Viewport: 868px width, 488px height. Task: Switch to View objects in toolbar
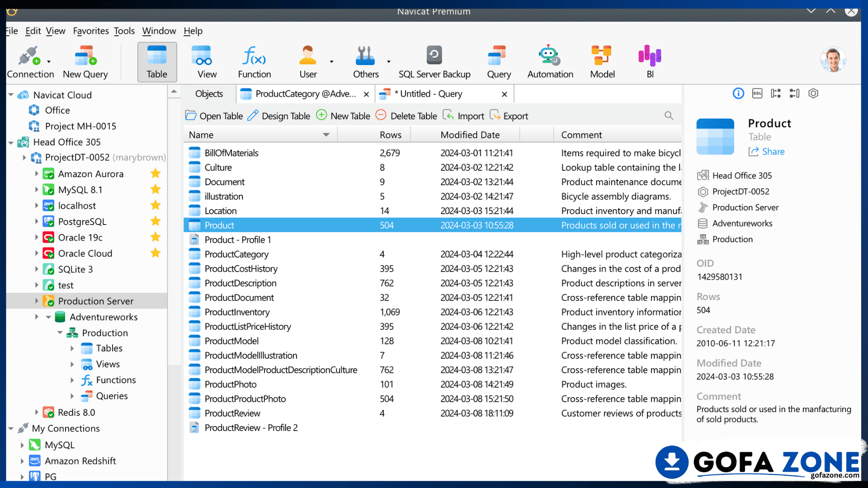tap(207, 62)
